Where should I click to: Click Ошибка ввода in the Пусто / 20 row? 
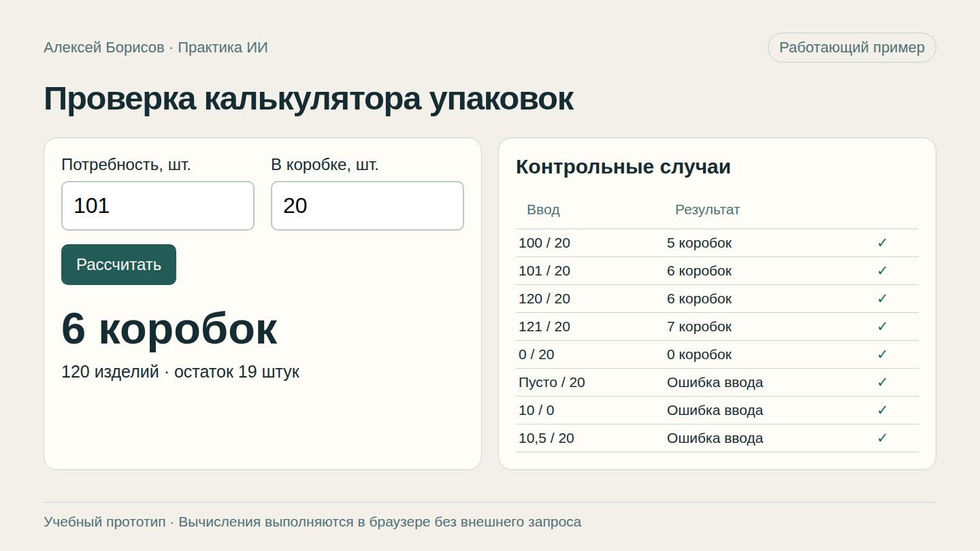click(x=715, y=382)
